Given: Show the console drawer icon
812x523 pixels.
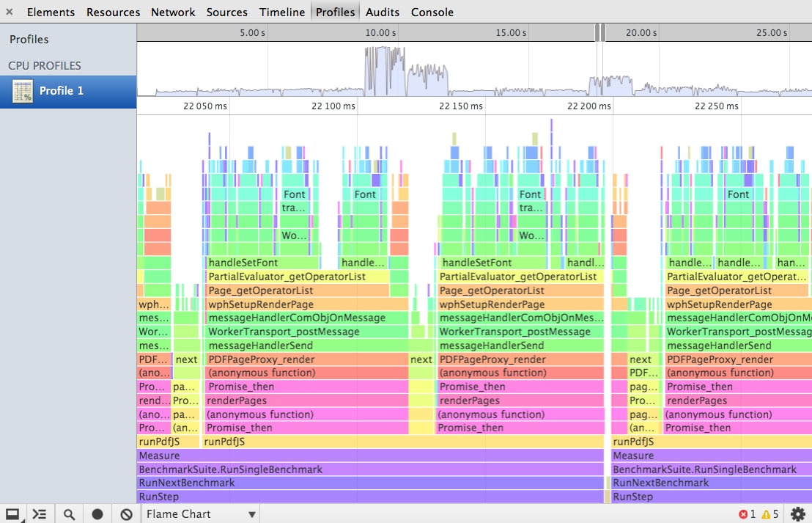Looking at the screenshot, I should pyautogui.click(x=40, y=514).
